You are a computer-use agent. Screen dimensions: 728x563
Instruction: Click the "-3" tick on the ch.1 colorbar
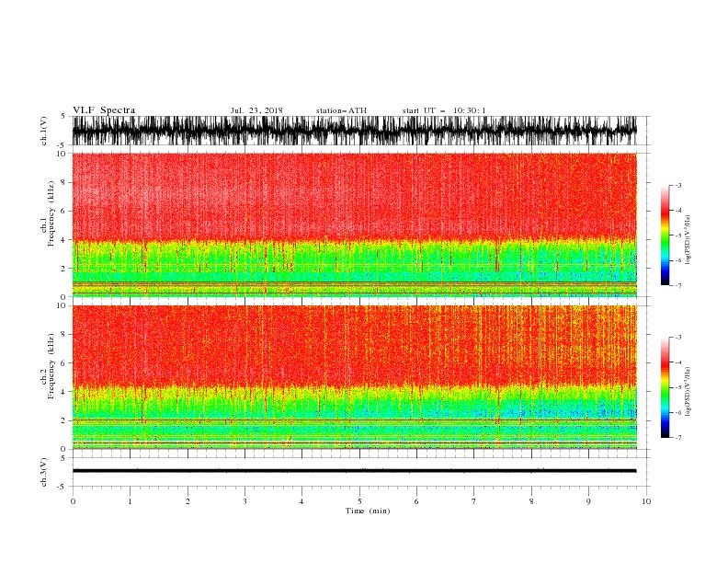[677, 185]
